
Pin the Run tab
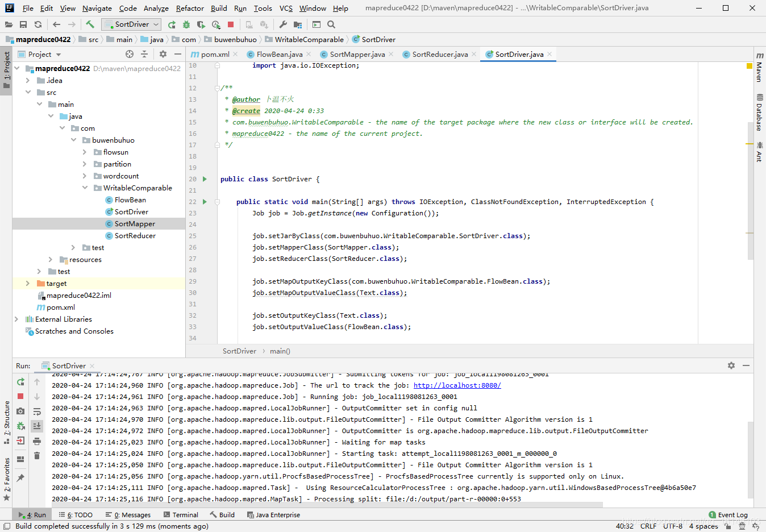(20, 477)
